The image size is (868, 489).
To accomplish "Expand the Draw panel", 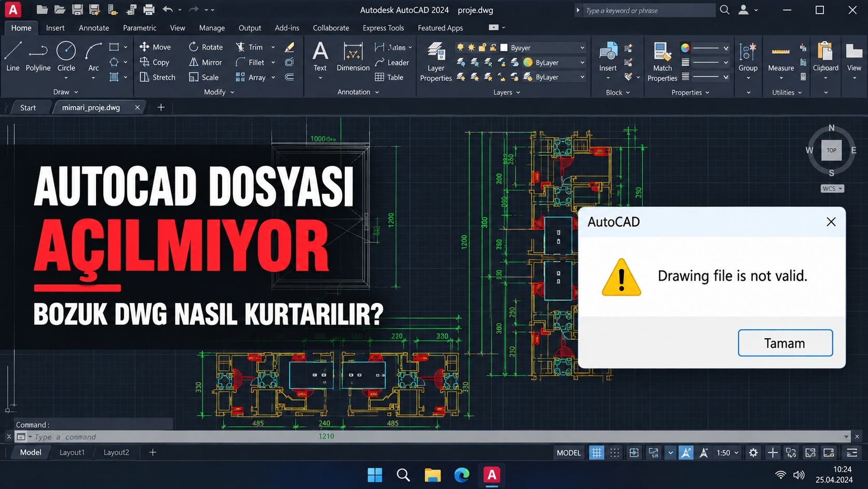I will click(65, 92).
